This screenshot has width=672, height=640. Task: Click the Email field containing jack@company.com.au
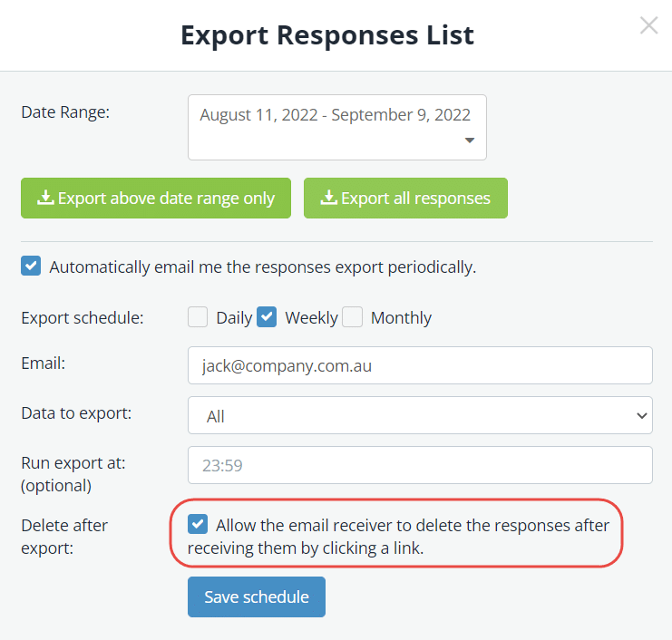420,365
